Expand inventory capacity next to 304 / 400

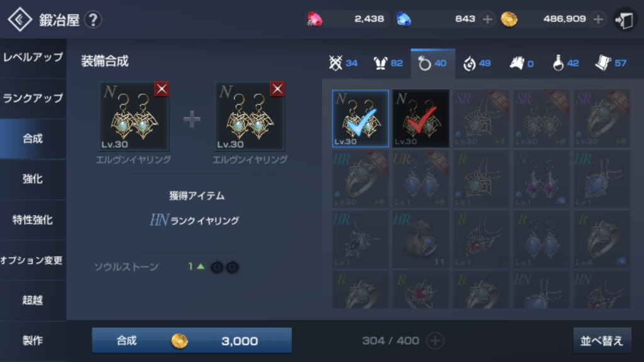(435, 341)
